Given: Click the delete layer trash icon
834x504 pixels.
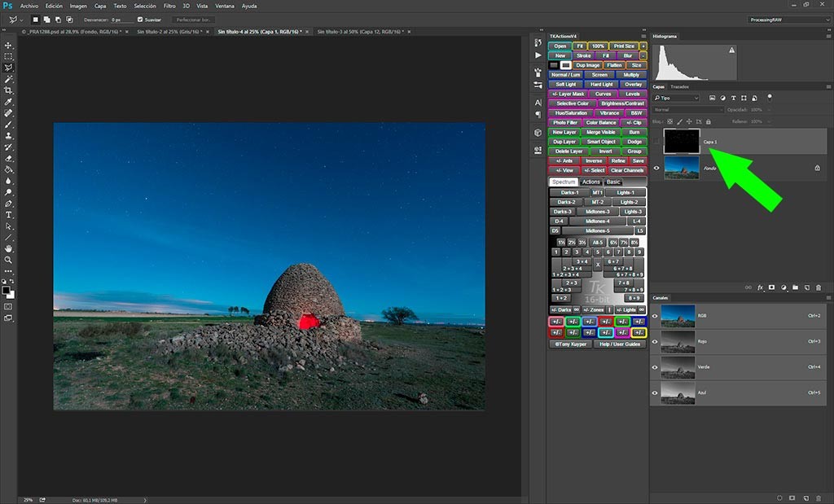Looking at the screenshot, I should (819, 287).
